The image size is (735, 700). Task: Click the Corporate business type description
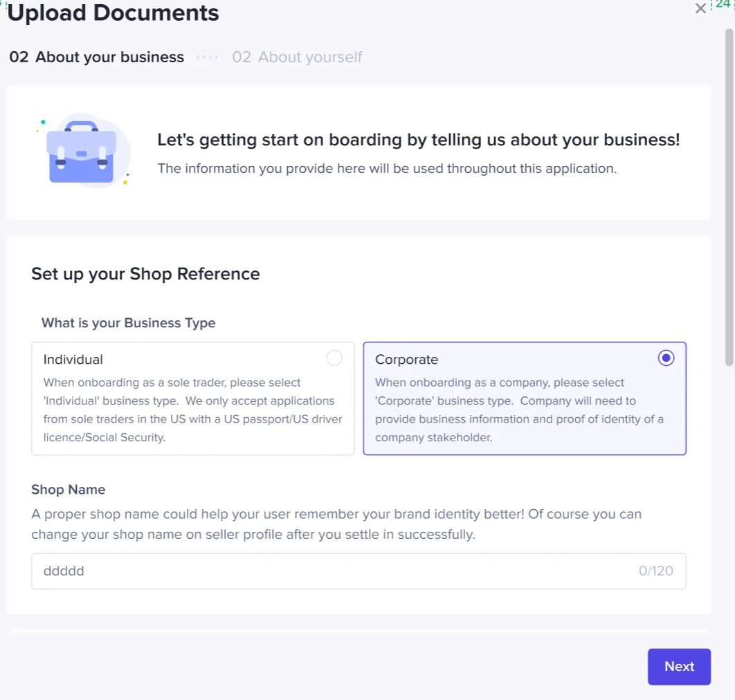519,409
